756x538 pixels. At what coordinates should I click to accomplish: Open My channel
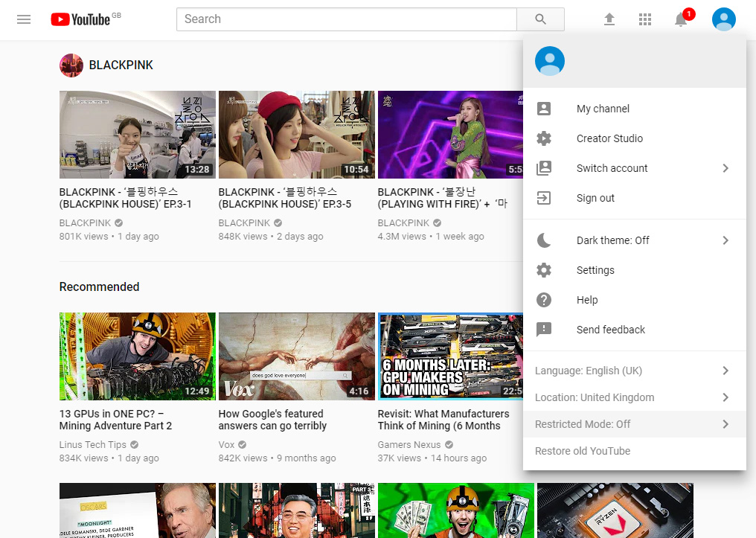pyautogui.click(x=635, y=109)
